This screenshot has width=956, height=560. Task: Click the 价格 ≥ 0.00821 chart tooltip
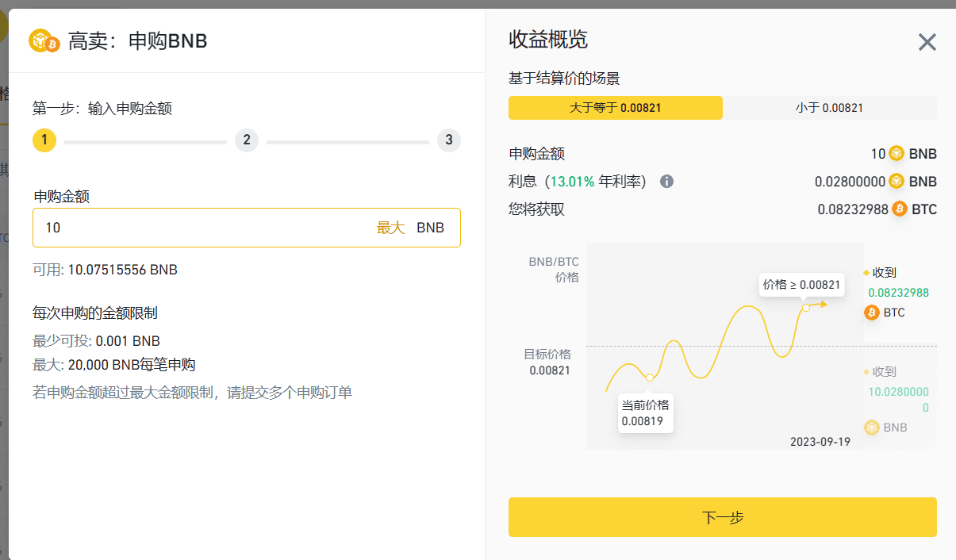pyautogui.click(x=801, y=284)
